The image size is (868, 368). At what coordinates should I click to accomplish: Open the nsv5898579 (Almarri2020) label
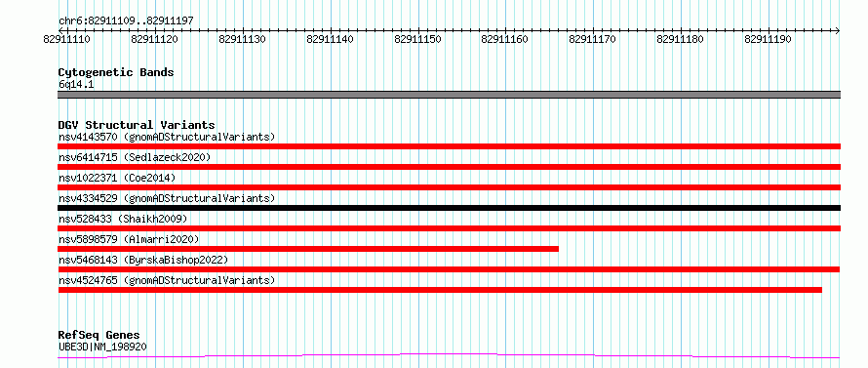click(129, 239)
